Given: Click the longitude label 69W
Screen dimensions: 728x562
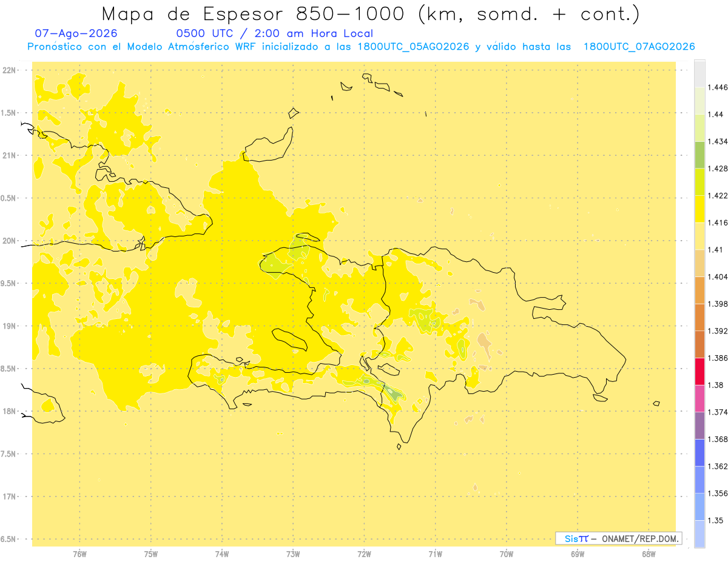Looking at the screenshot, I should pos(578,554).
